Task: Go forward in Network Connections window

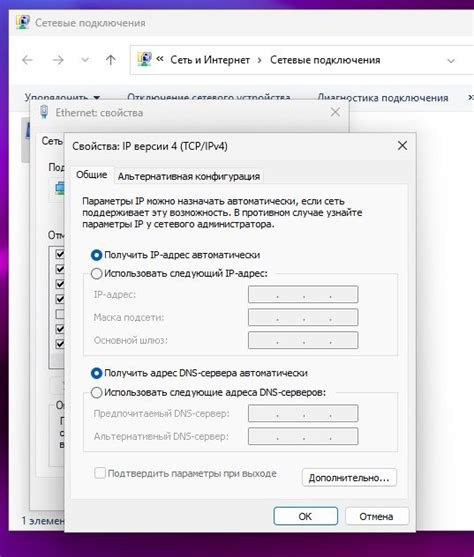Action: 58,60
